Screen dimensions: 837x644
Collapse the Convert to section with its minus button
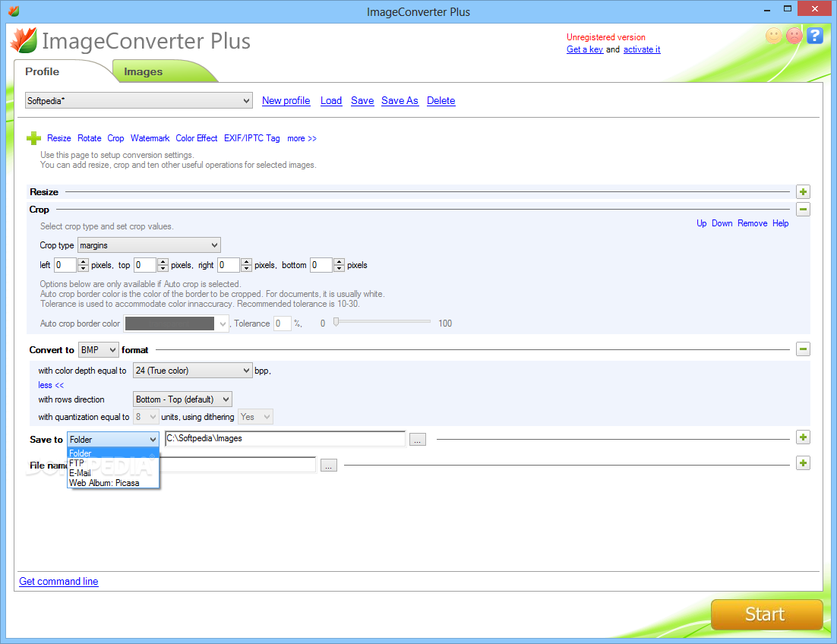click(803, 349)
